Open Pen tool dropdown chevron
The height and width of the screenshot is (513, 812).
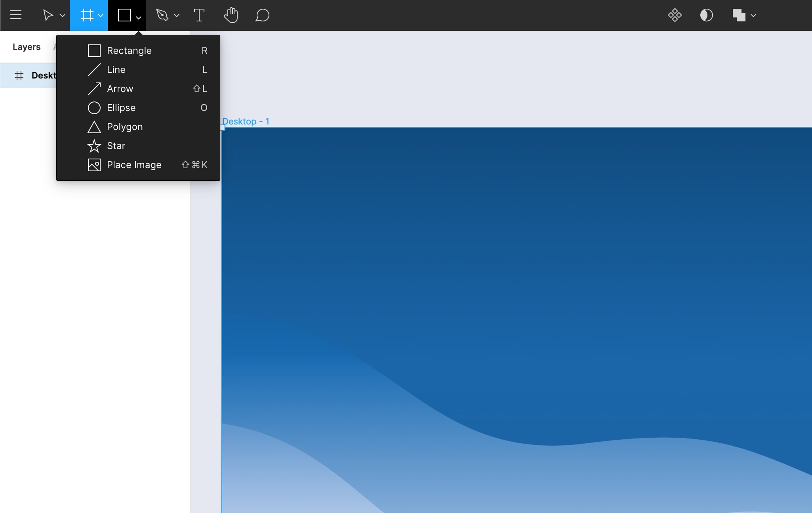tap(177, 15)
